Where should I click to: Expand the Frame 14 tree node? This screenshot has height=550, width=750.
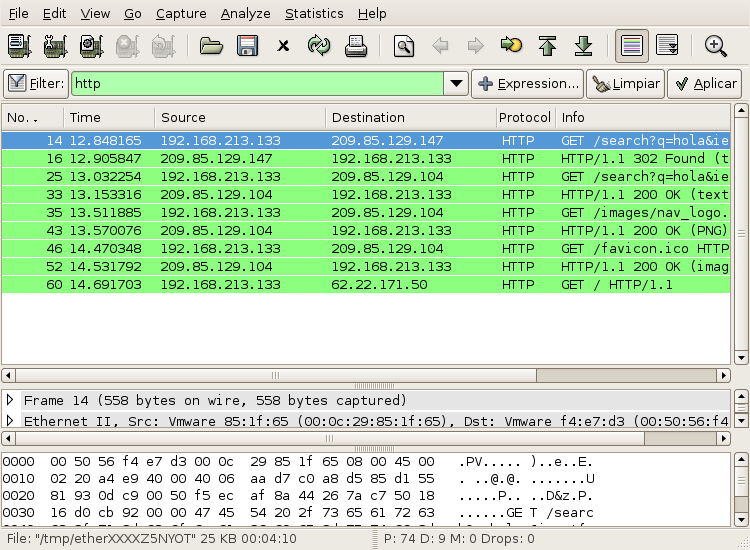click(x=10, y=400)
